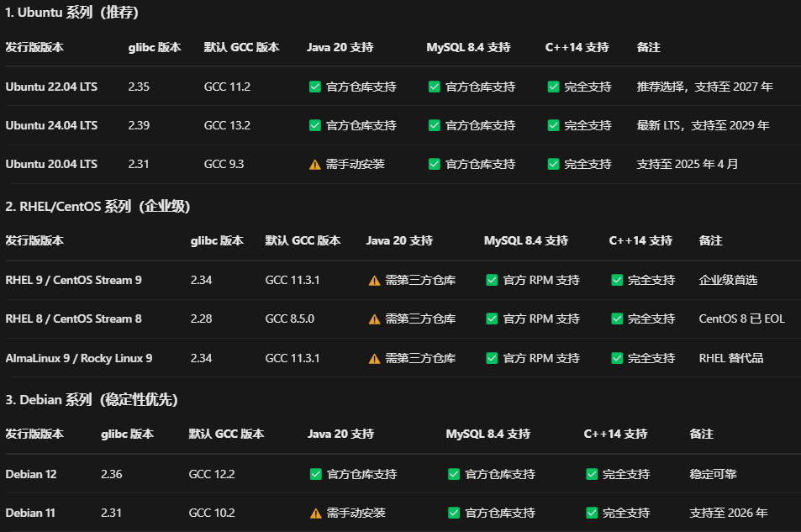
Task: Click the MySQL 8.4 green checkmark in AlmaLinux 9 row
Action: point(492,358)
